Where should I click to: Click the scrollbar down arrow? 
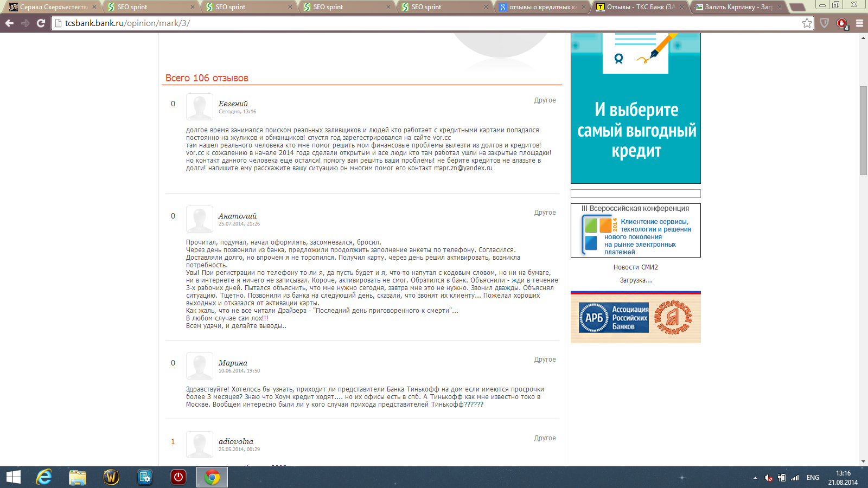coord(863,461)
